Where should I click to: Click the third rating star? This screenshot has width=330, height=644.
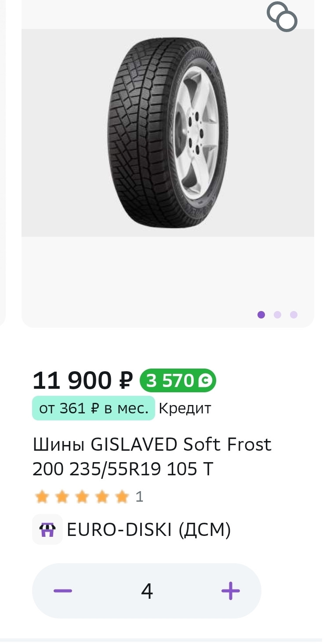coord(82,497)
